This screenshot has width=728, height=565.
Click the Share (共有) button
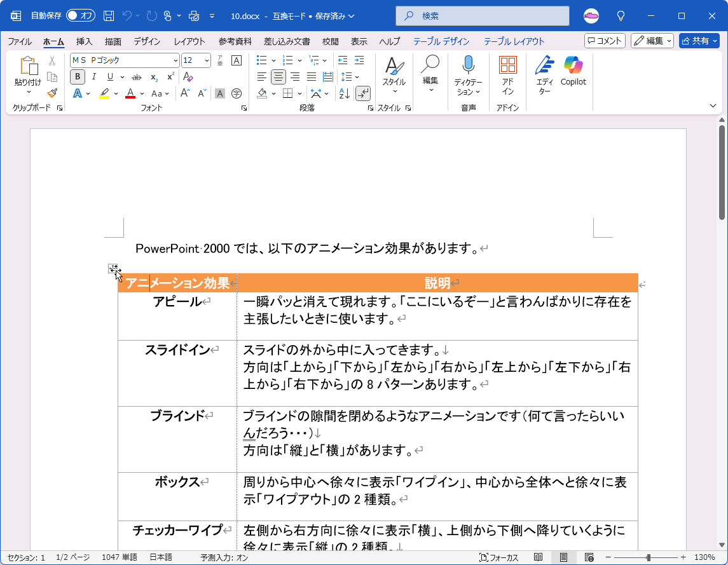(699, 41)
